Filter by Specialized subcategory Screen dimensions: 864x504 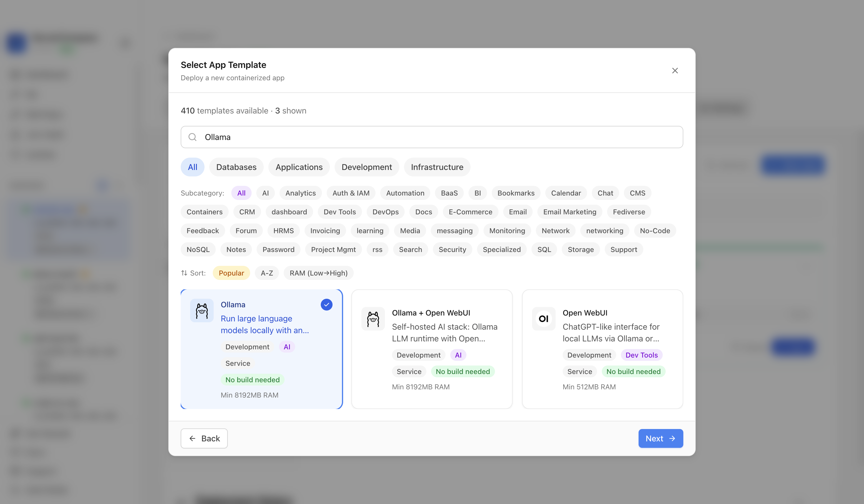click(x=502, y=250)
